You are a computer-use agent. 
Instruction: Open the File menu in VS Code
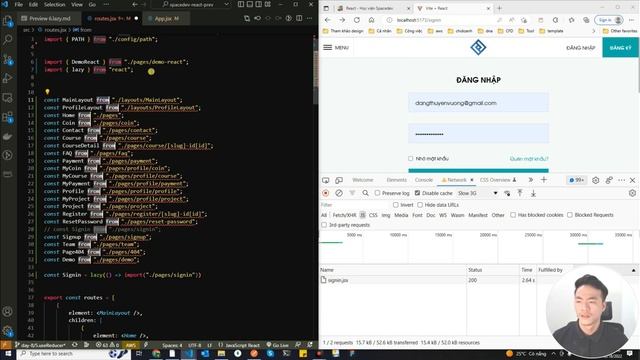click(x=19, y=4)
